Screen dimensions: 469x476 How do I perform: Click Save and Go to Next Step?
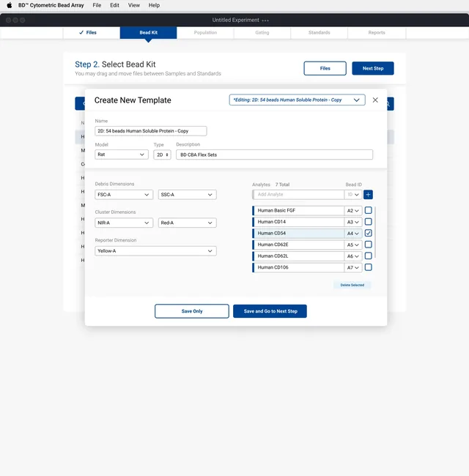click(270, 311)
